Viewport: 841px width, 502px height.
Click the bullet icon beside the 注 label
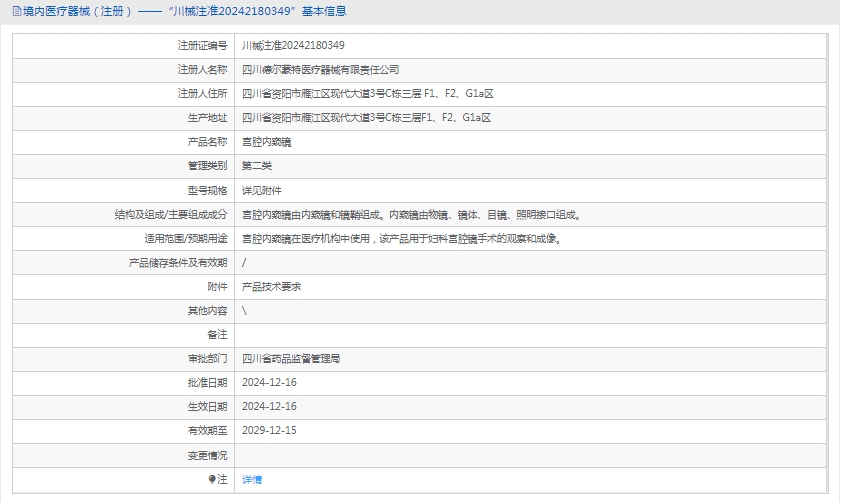(x=212, y=479)
